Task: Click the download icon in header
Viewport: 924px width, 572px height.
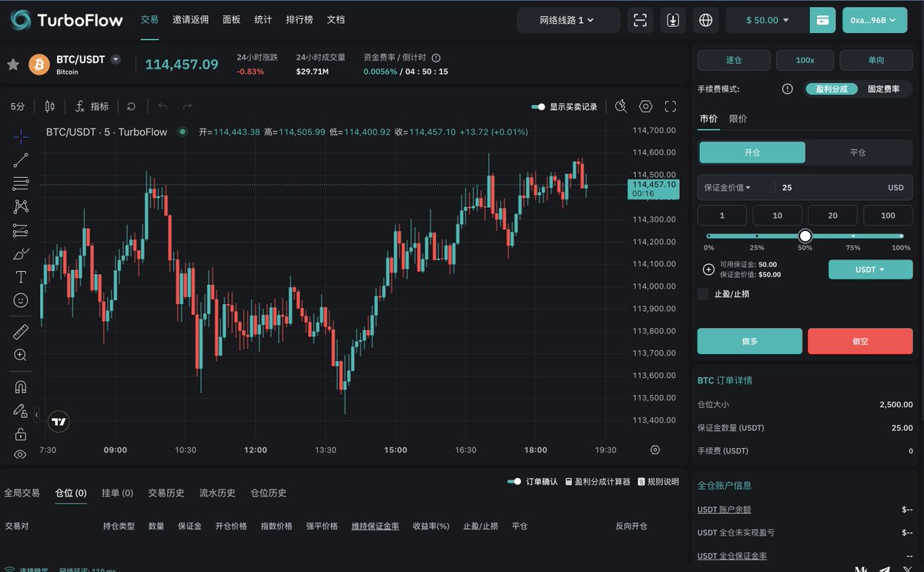Action: [x=672, y=20]
